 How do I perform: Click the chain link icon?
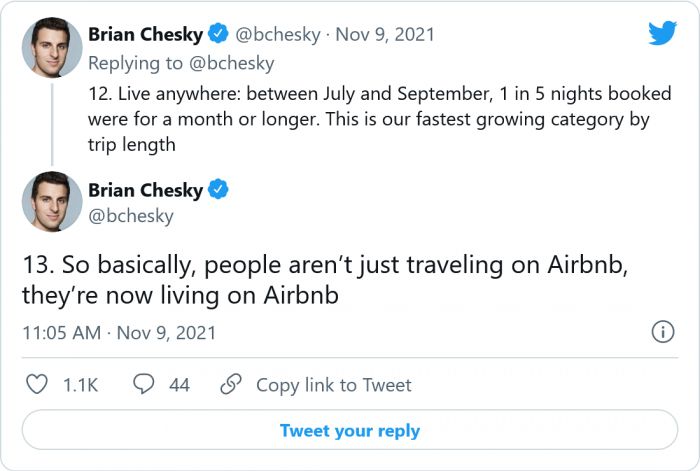tap(231, 385)
